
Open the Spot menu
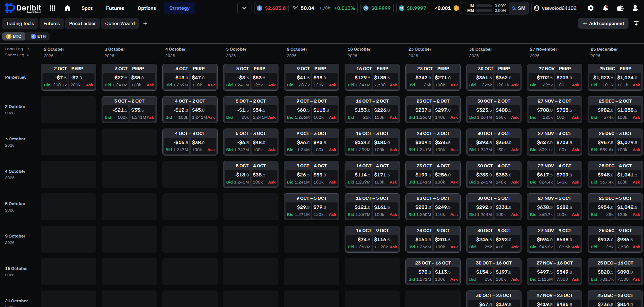point(87,8)
